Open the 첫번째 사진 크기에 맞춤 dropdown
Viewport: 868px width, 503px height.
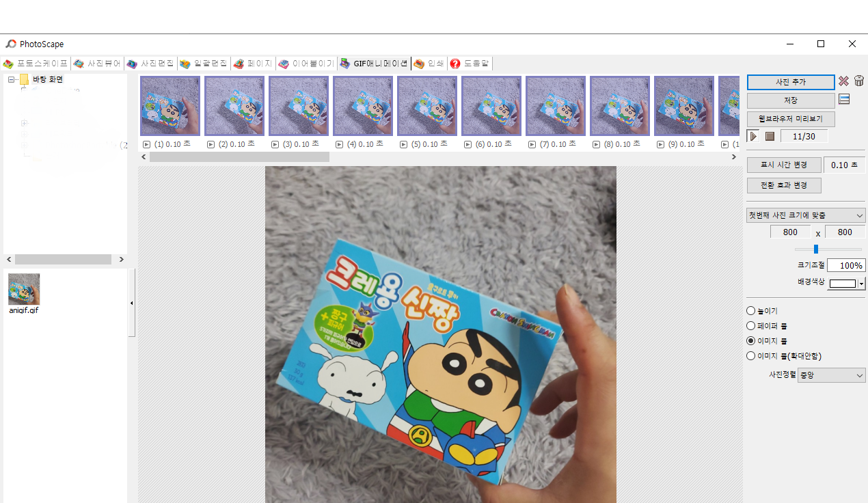click(x=806, y=215)
